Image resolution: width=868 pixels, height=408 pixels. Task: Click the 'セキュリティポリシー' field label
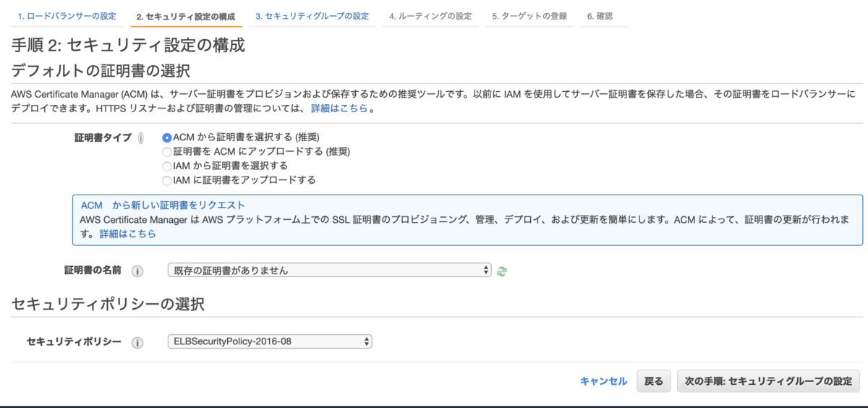pos(74,341)
